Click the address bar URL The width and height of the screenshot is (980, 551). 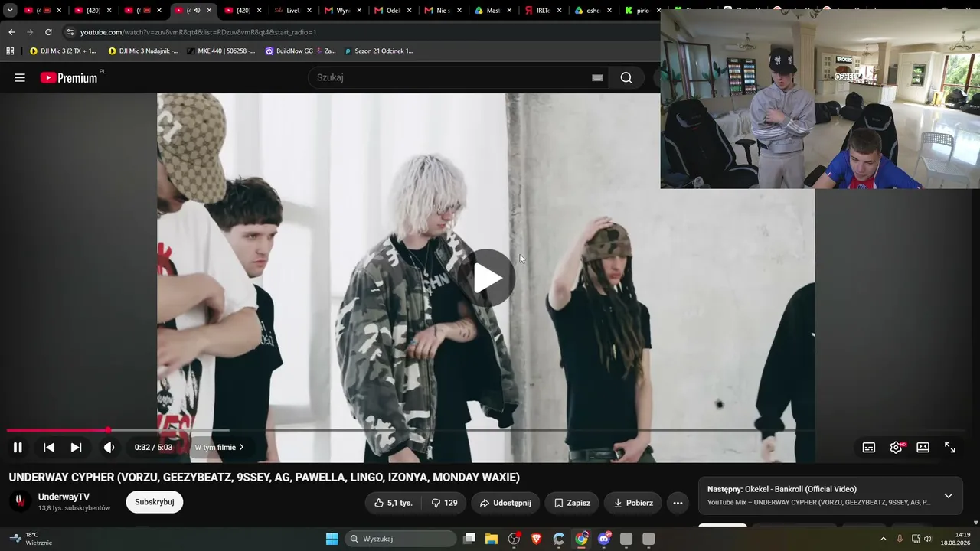[x=198, y=32]
